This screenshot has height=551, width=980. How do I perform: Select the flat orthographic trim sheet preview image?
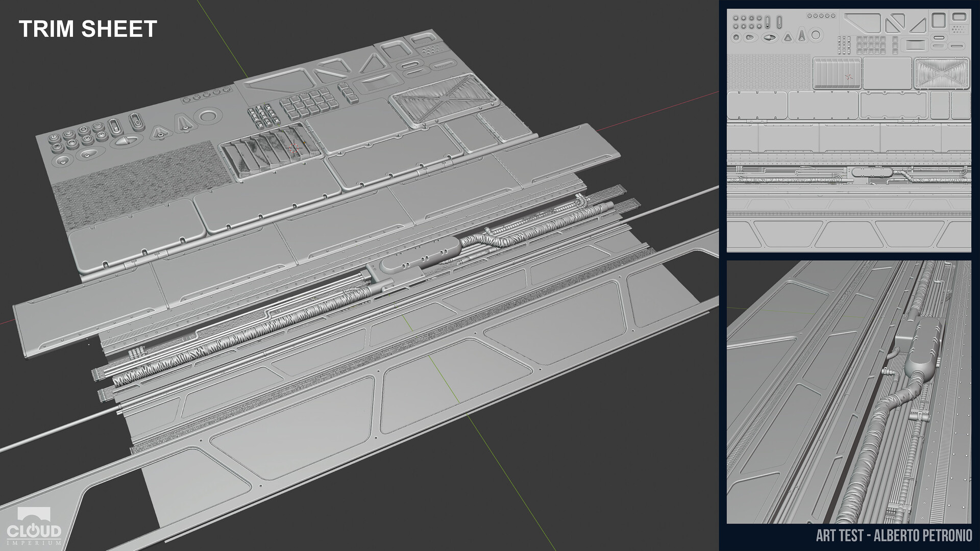(x=849, y=130)
